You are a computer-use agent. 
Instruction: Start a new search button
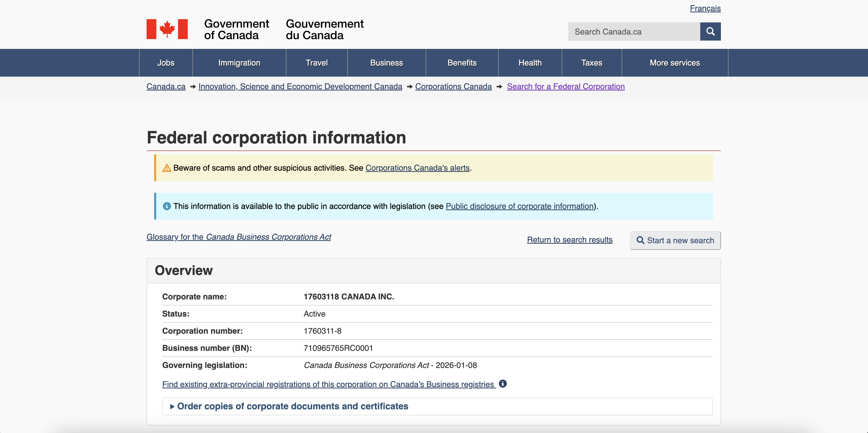(x=675, y=240)
